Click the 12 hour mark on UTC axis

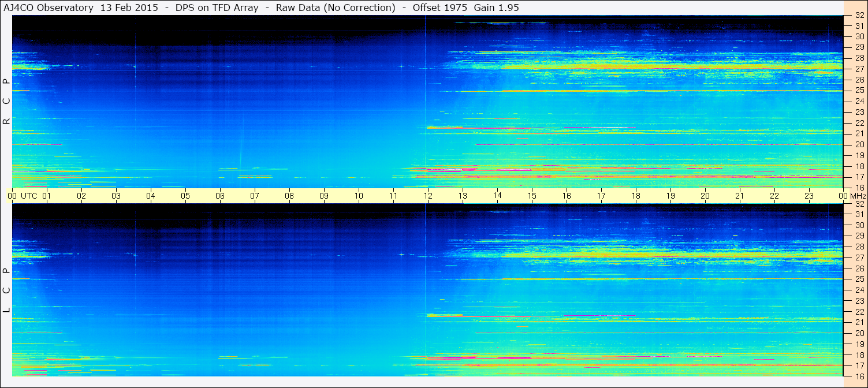pyautogui.click(x=427, y=196)
